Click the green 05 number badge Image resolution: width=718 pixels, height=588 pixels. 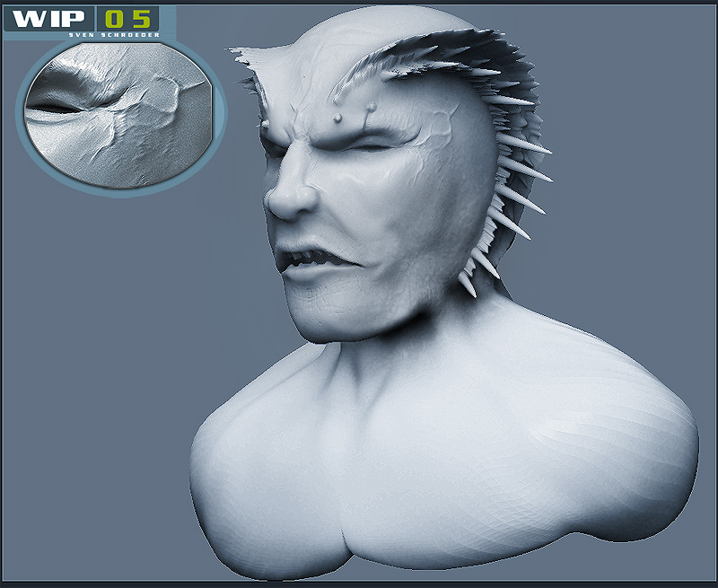point(127,19)
